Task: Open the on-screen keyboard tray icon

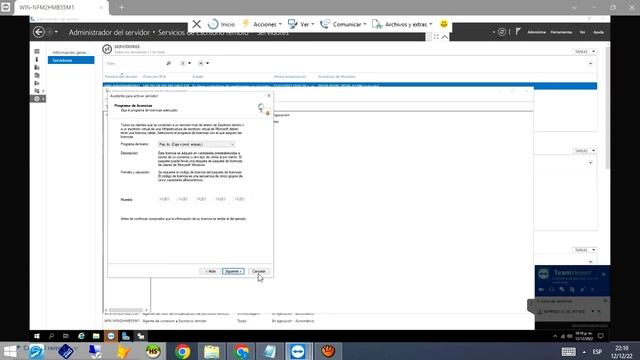Action: 569,352
